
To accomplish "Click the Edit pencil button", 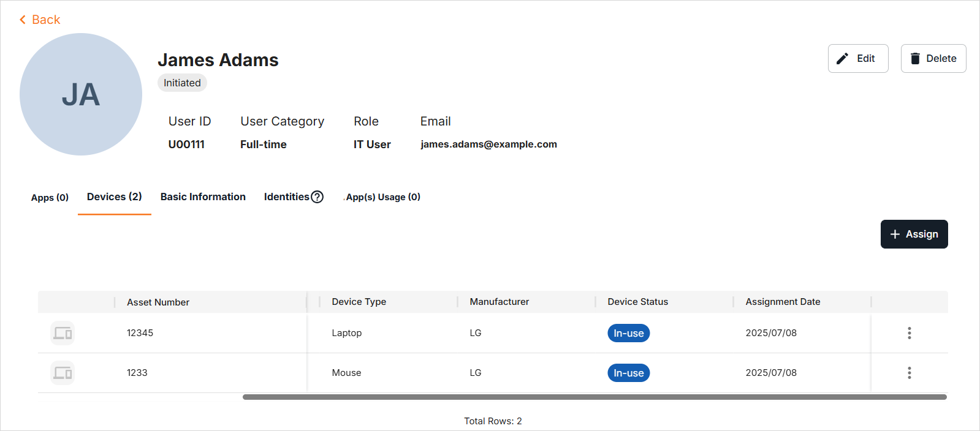I will [857, 59].
